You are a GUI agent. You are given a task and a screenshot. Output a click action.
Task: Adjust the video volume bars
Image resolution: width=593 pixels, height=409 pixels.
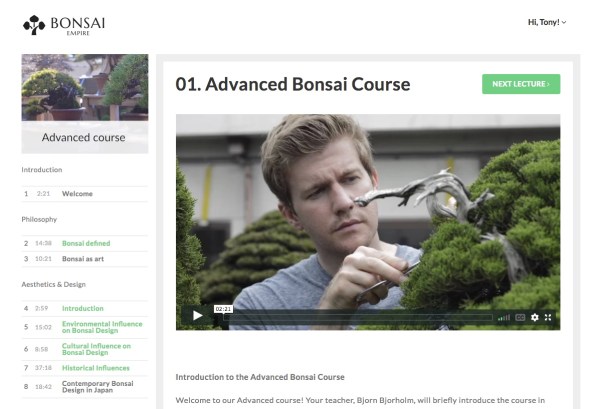(504, 317)
